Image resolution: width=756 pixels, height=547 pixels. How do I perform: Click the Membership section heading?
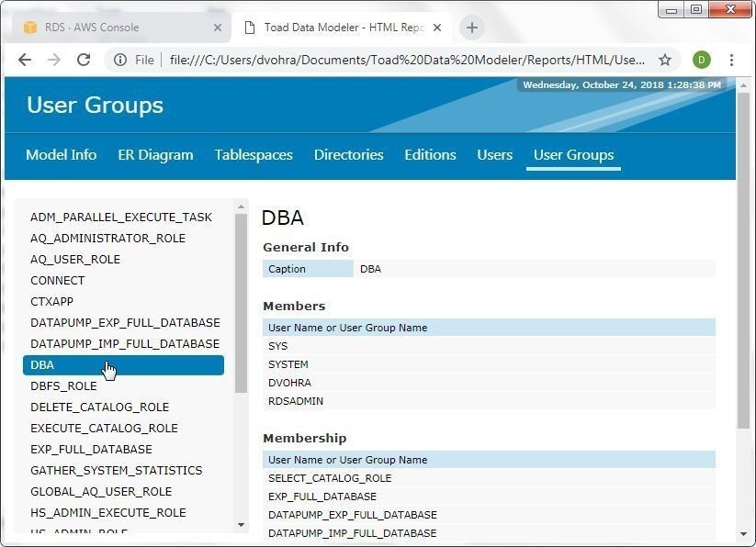coord(305,438)
